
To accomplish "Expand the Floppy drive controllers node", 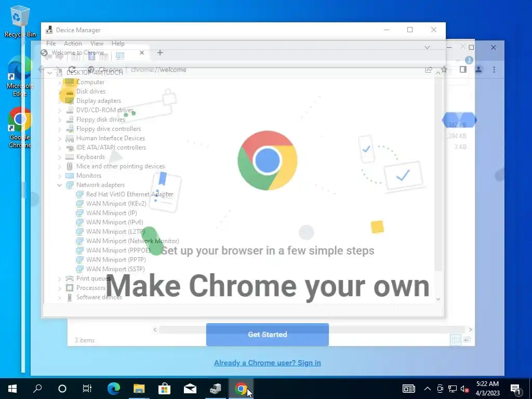I will point(59,129).
